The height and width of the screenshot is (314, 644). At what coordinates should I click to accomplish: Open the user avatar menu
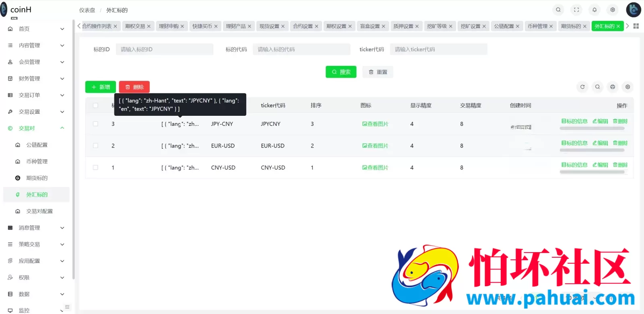(634, 10)
